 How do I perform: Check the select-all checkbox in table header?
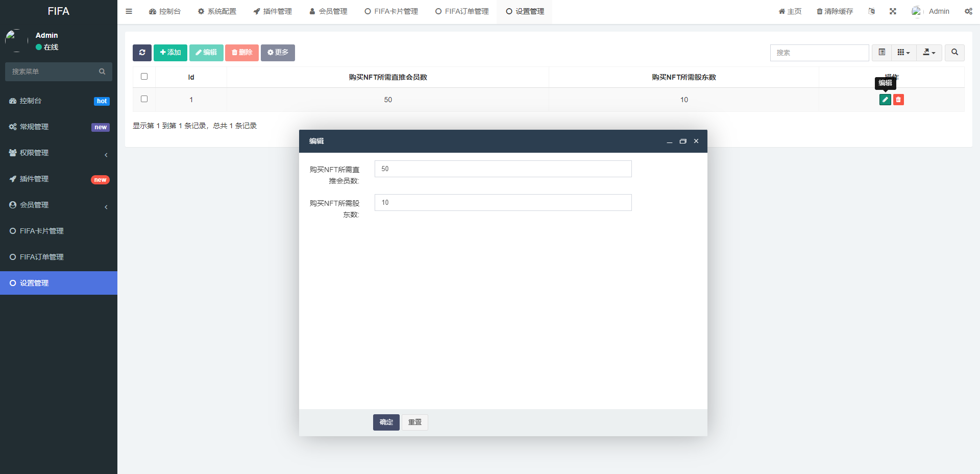tap(144, 77)
